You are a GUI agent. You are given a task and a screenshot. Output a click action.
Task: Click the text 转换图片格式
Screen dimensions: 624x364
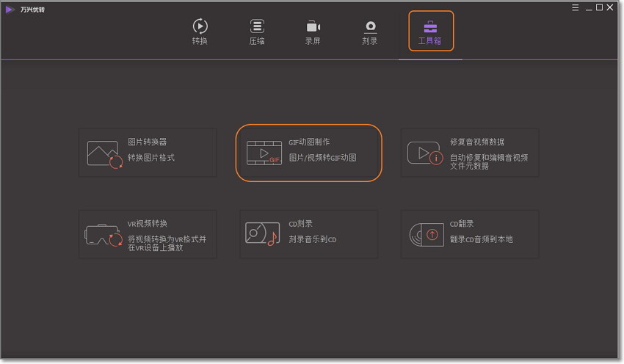point(151,158)
